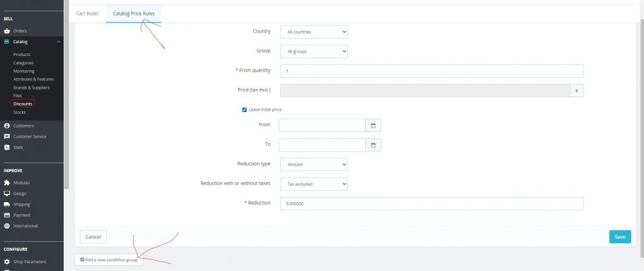Open Discounts in the Catalog submenu
Screen dimensions: 644x271
click(x=23, y=104)
